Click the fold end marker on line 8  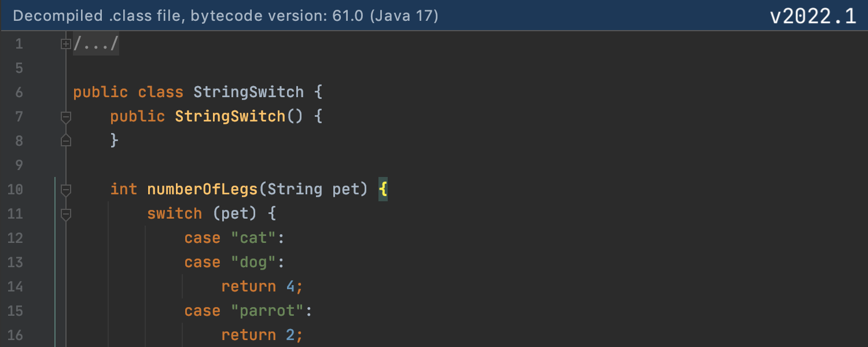pyautogui.click(x=66, y=141)
